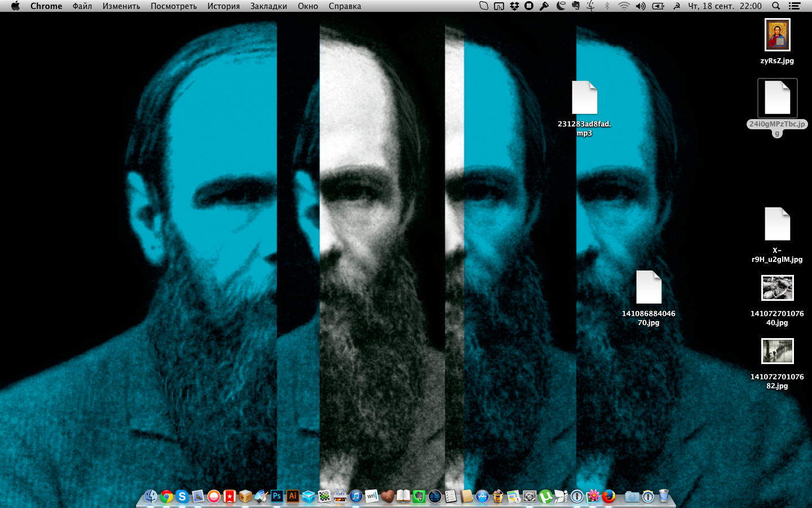812x508 pixels.
Task: Launch Google Chrome in the Dock
Action: 166,496
